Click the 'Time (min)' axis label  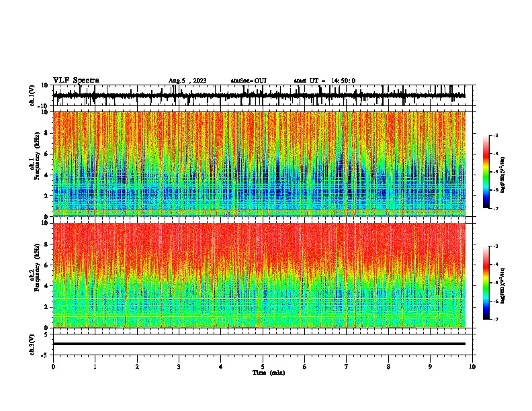point(269,373)
